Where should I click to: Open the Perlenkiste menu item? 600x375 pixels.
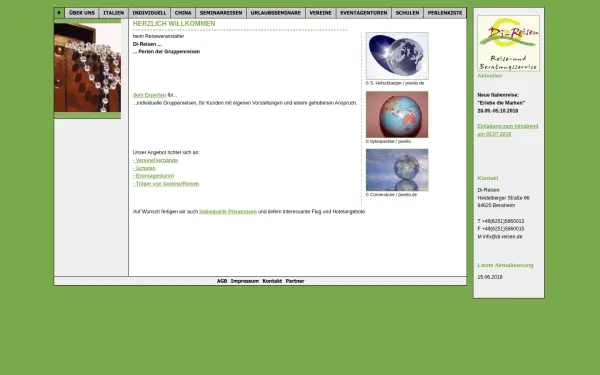click(x=445, y=13)
